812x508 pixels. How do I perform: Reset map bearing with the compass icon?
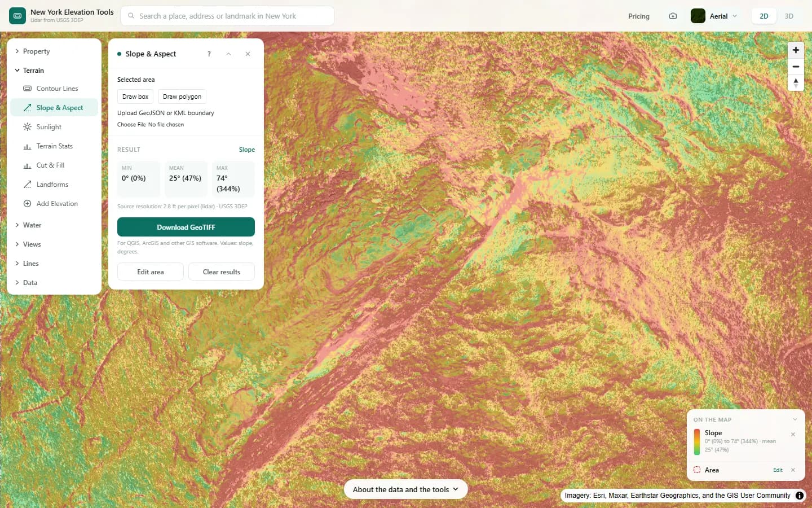[796, 83]
